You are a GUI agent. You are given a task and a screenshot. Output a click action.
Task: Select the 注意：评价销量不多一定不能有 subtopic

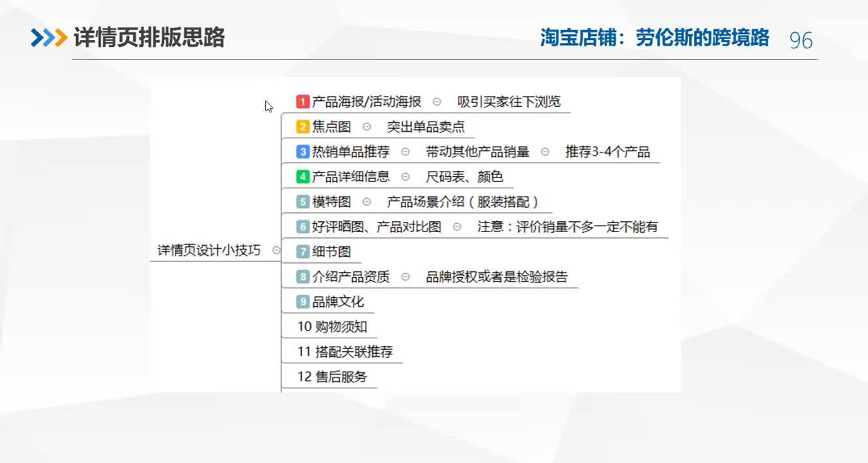point(568,227)
